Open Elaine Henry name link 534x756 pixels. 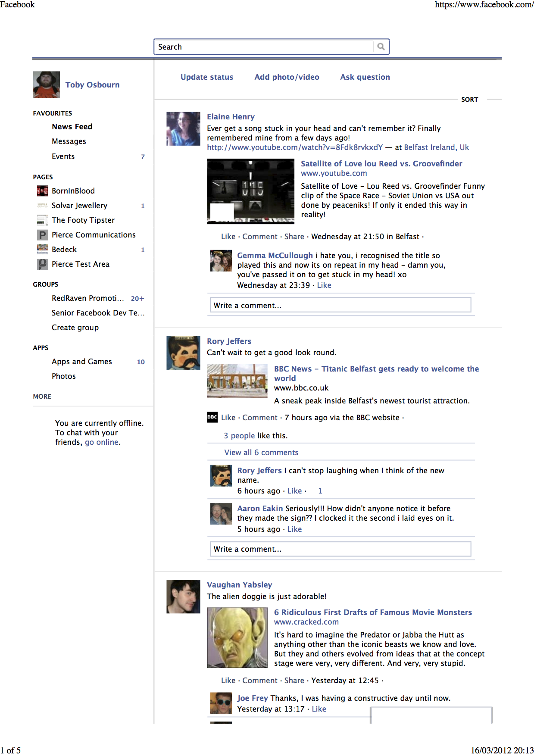pos(231,117)
